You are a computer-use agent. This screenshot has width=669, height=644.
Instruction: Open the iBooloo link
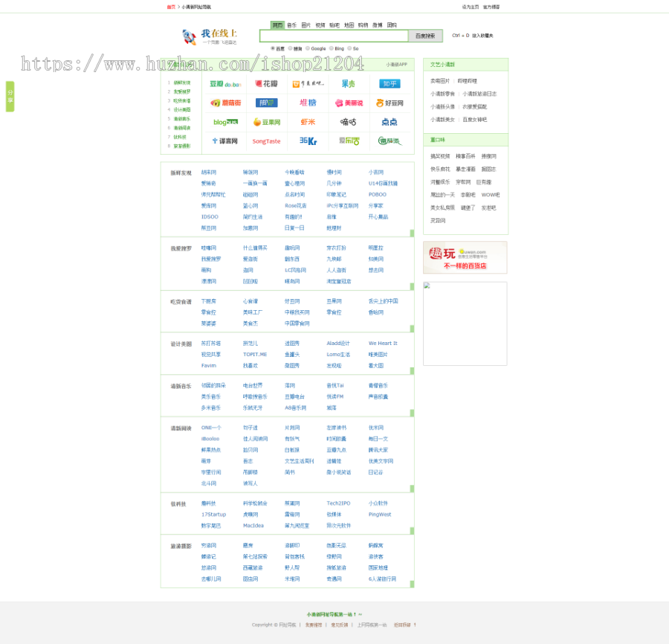pos(210,439)
